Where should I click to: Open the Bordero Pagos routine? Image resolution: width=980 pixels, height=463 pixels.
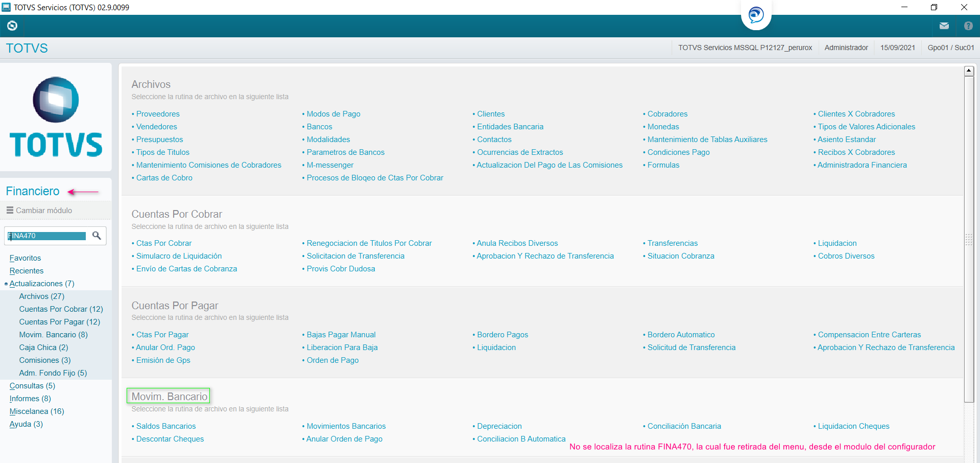coord(503,335)
